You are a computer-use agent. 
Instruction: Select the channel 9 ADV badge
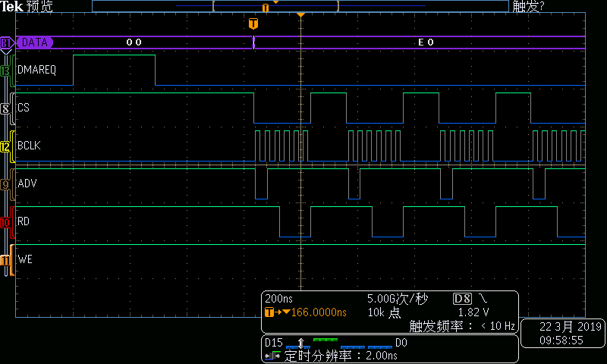pos(5,184)
